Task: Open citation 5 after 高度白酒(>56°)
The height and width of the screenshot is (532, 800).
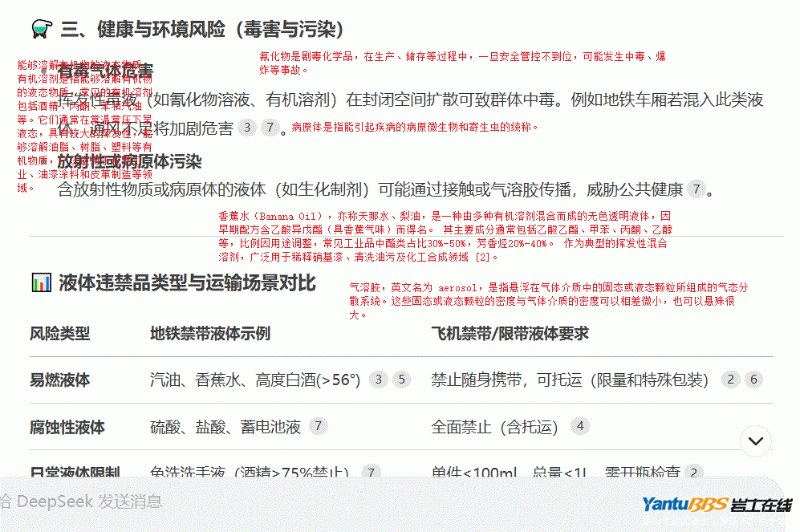Action: coord(400,380)
